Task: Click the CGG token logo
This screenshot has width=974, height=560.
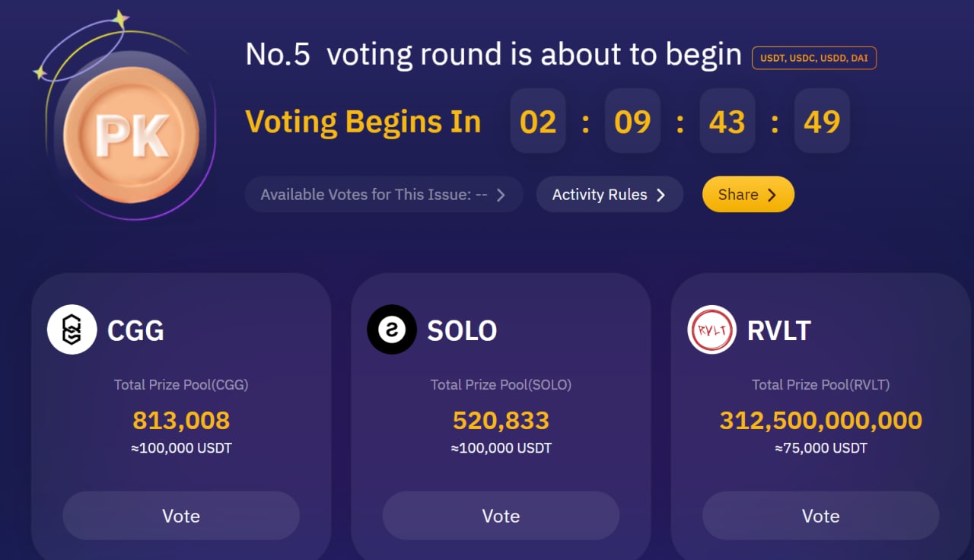Action: coord(72,329)
